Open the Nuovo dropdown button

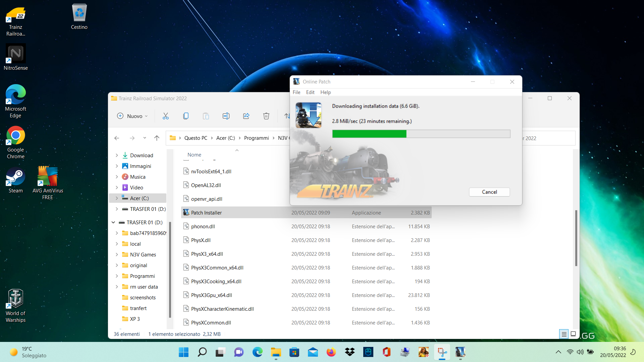point(132,116)
